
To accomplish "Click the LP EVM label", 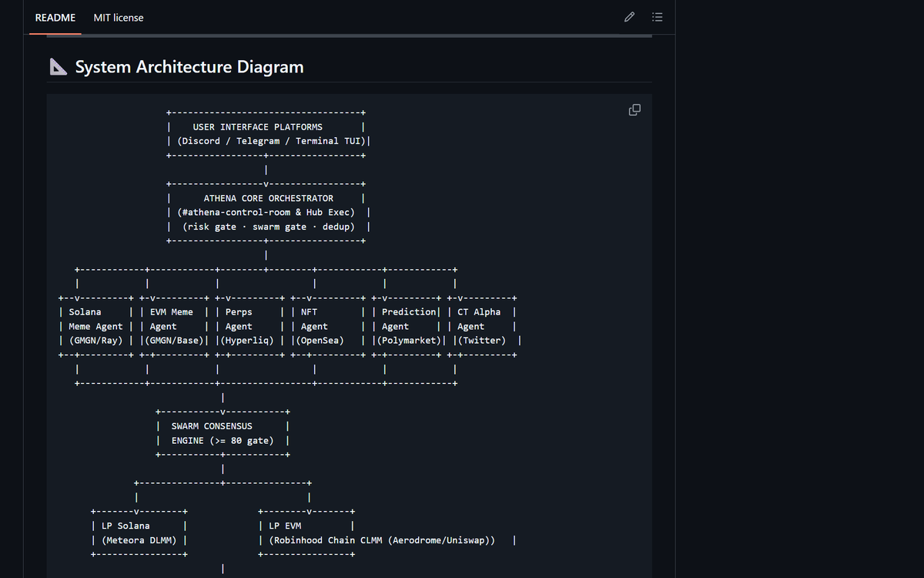I will coord(285,526).
